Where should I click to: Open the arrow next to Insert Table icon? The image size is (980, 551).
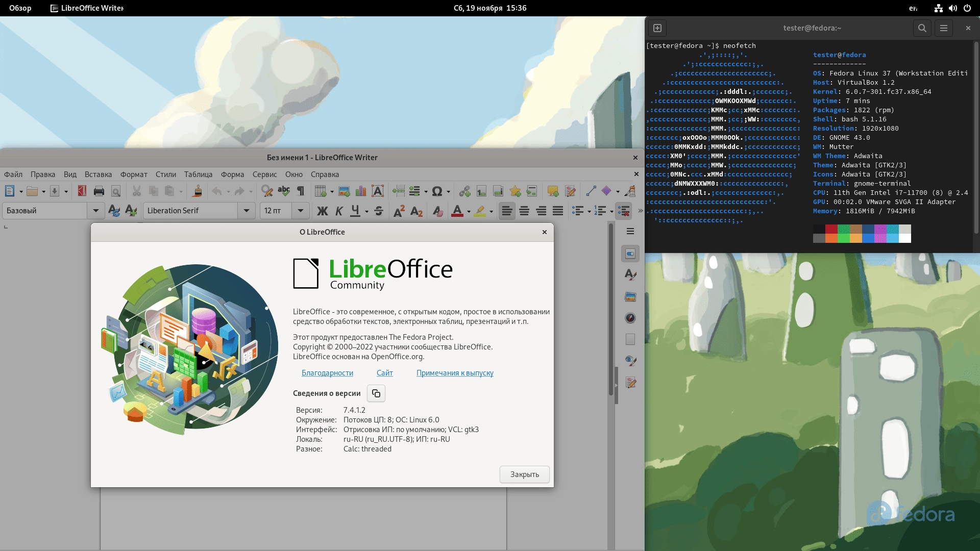click(332, 192)
